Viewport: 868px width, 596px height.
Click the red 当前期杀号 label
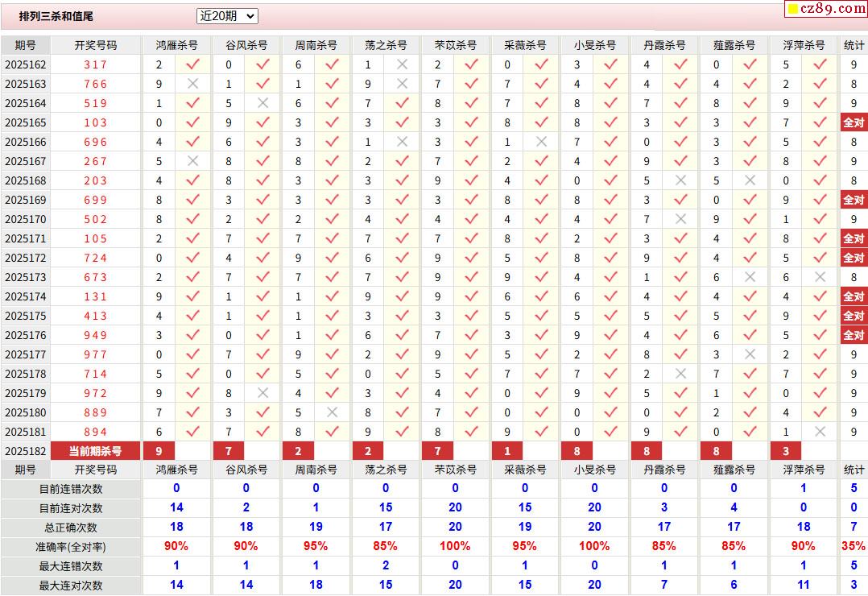point(95,451)
